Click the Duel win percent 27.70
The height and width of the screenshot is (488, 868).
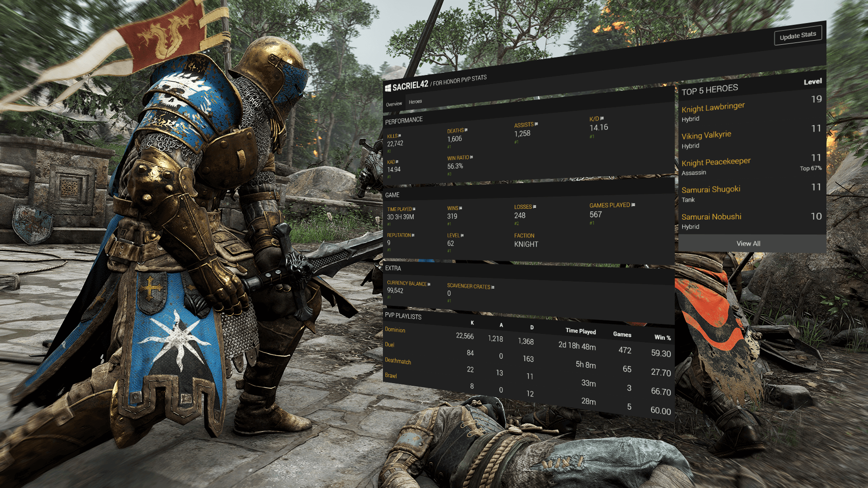[x=660, y=372]
